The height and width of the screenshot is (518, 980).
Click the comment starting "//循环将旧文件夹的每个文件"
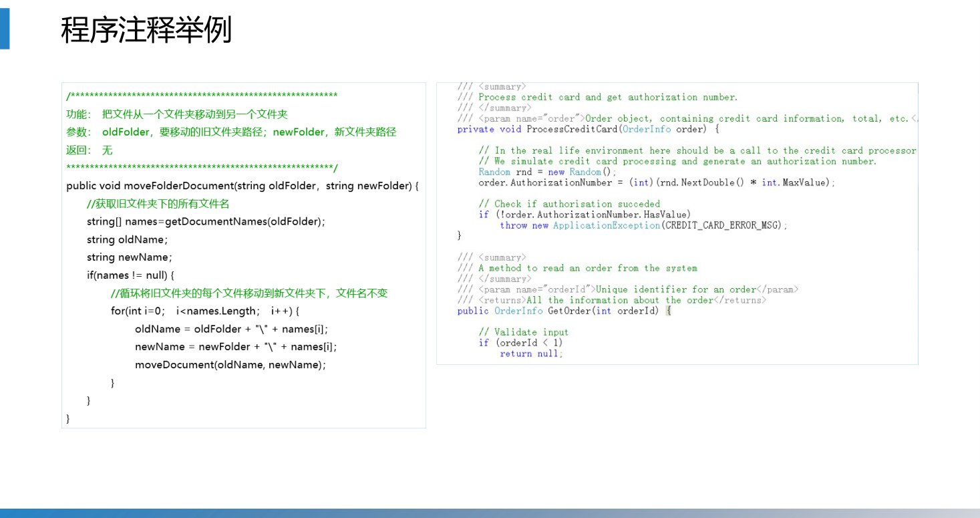pos(249,293)
